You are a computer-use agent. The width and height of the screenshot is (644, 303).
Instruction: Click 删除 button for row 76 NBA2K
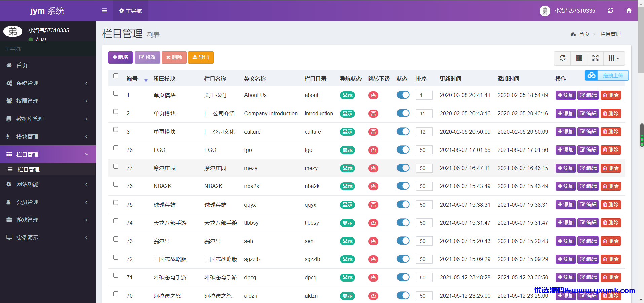pos(611,186)
